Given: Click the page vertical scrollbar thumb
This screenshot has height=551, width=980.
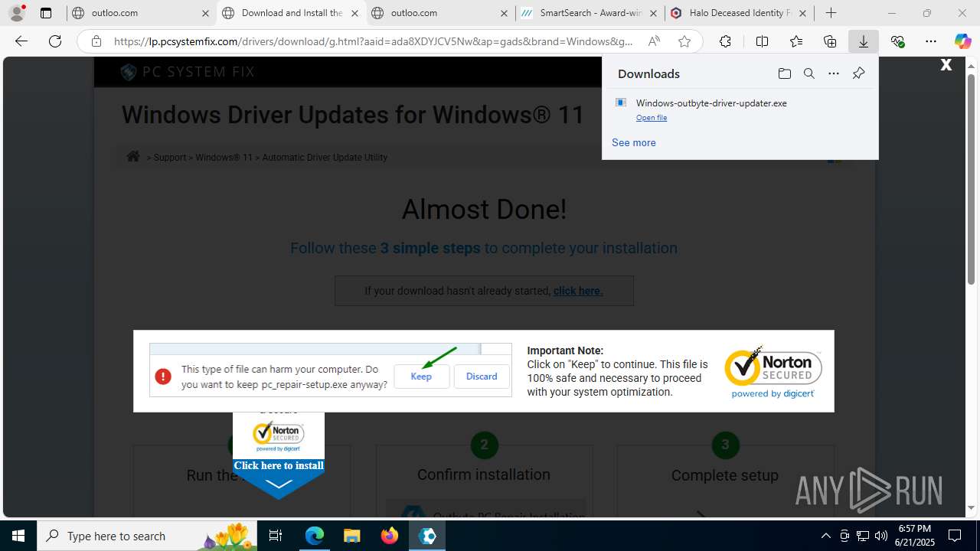Looking at the screenshot, I should 972,179.
